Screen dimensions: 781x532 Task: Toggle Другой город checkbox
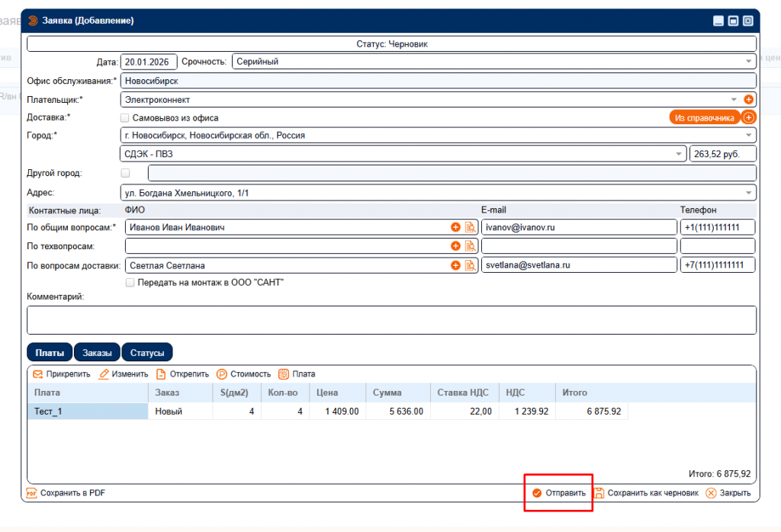click(126, 173)
